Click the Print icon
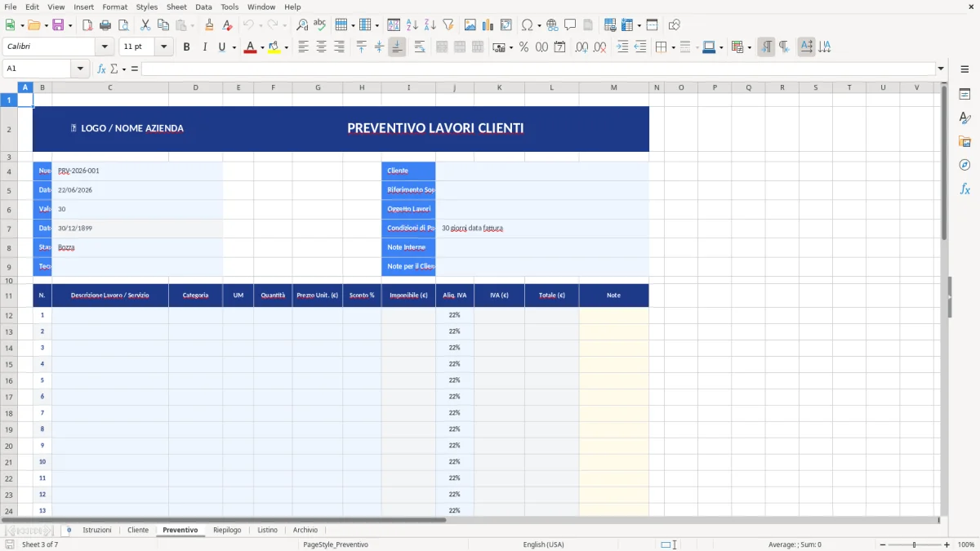 click(x=105, y=25)
